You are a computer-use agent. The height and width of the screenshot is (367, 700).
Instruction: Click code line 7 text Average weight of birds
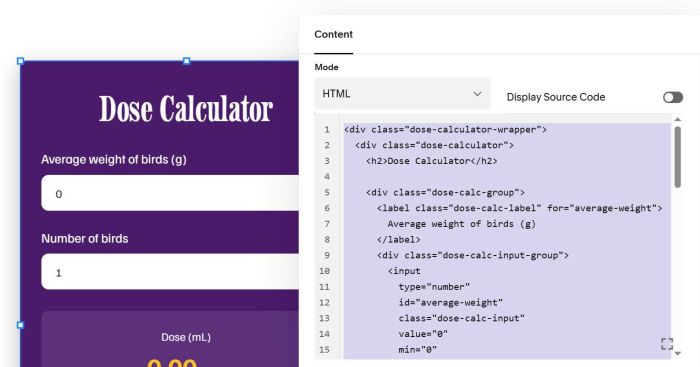click(461, 224)
